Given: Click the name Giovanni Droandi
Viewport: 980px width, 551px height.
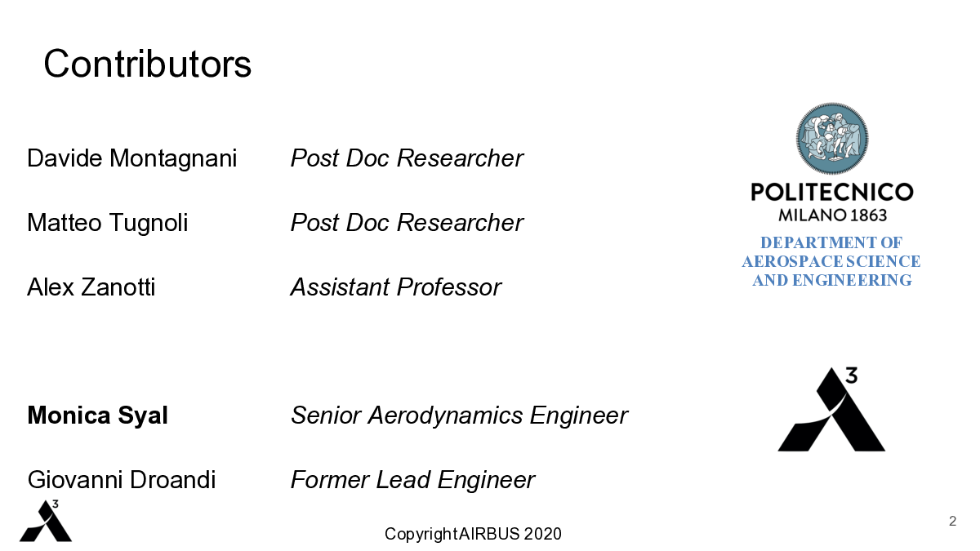Looking at the screenshot, I should (x=122, y=480).
